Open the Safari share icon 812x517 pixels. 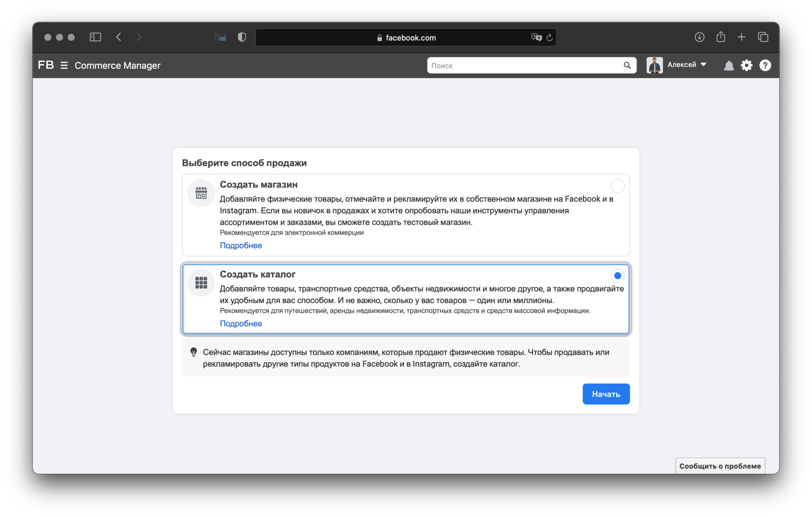coord(721,37)
